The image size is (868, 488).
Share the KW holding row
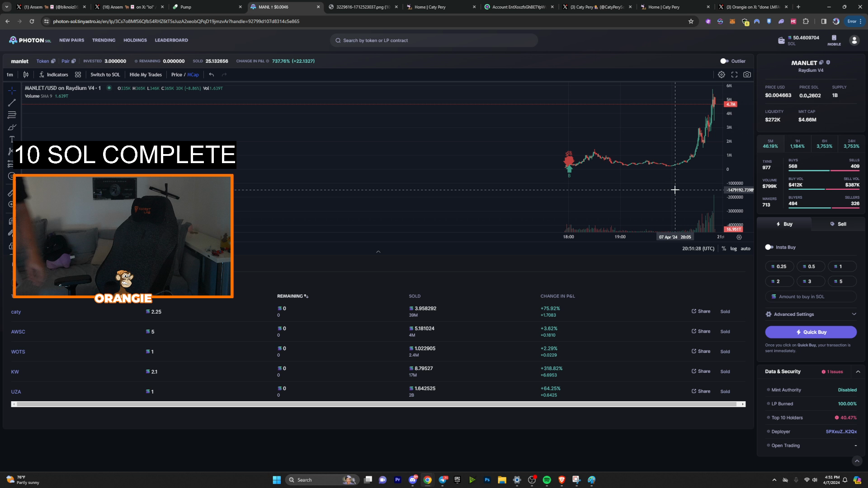click(x=701, y=371)
